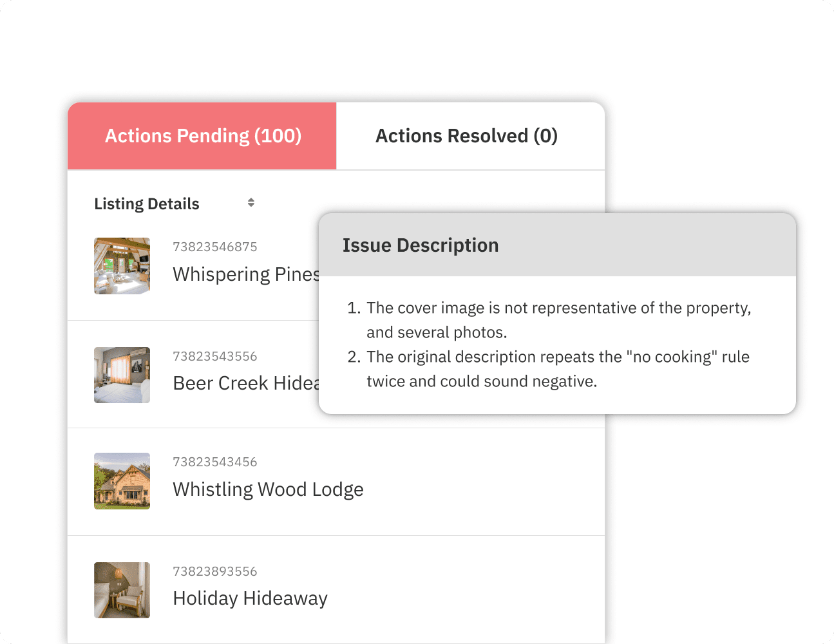Viewport: 834px width, 644px height.
Task: Open the Whispering Pines cover photo thumbnail
Action: pos(122,266)
